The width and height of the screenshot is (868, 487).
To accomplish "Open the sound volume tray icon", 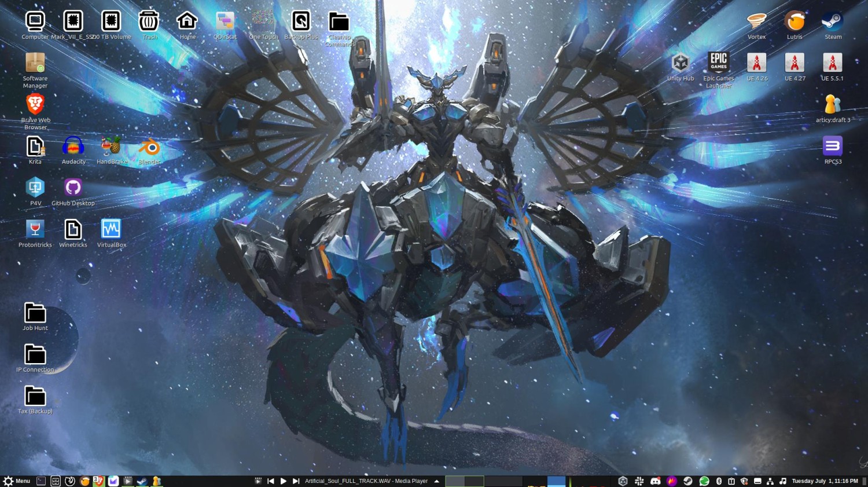I will (783, 481).
